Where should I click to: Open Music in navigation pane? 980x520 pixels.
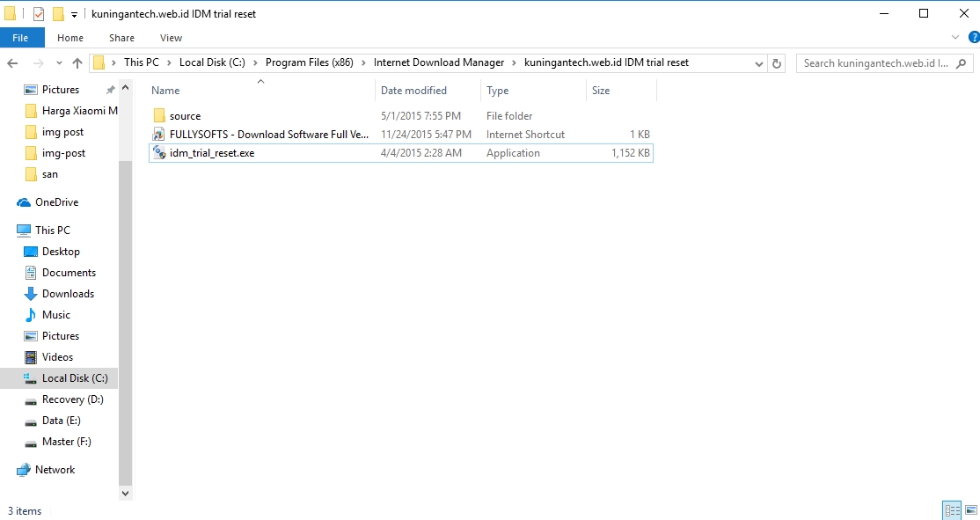47,315
